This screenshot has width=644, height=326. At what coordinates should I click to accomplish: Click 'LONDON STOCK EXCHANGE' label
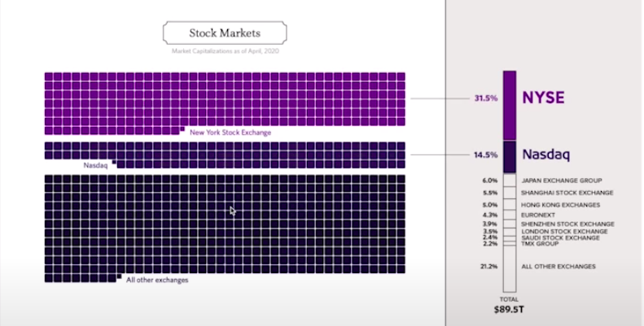coord(564,232)
